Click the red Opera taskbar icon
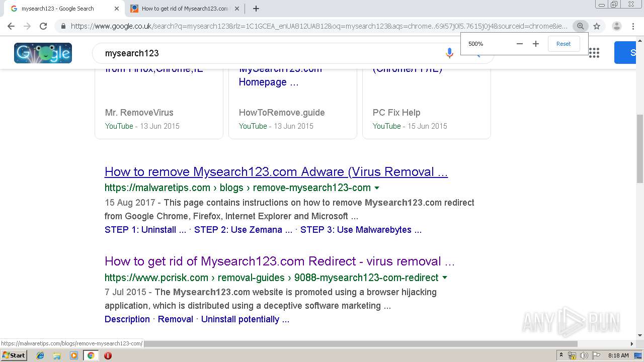 108,355
